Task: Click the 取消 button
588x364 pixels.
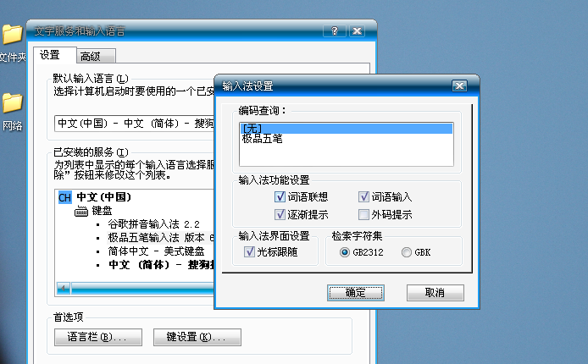Action: (x=435, y=293)
